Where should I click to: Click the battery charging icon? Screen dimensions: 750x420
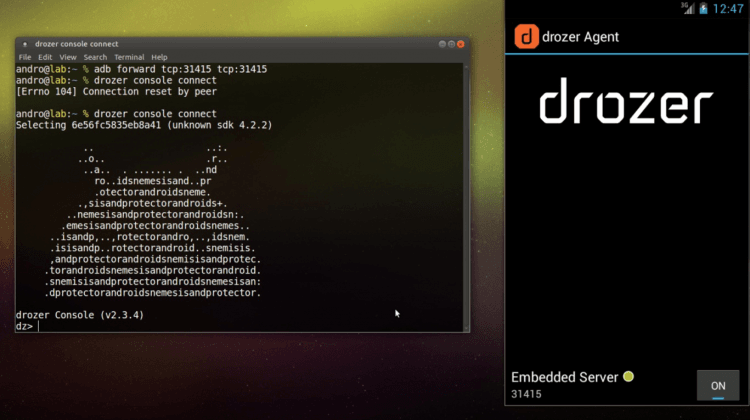point(703,8)
